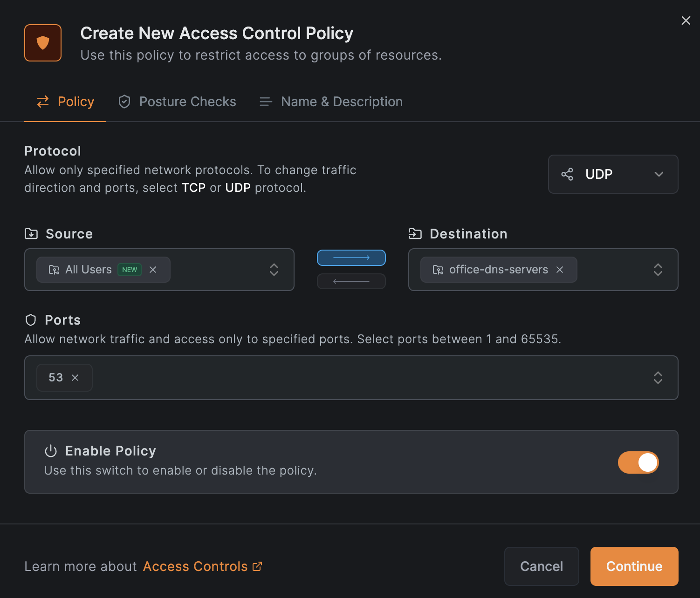Toggle the Enable Policy switch off

(x=638, y=462)
